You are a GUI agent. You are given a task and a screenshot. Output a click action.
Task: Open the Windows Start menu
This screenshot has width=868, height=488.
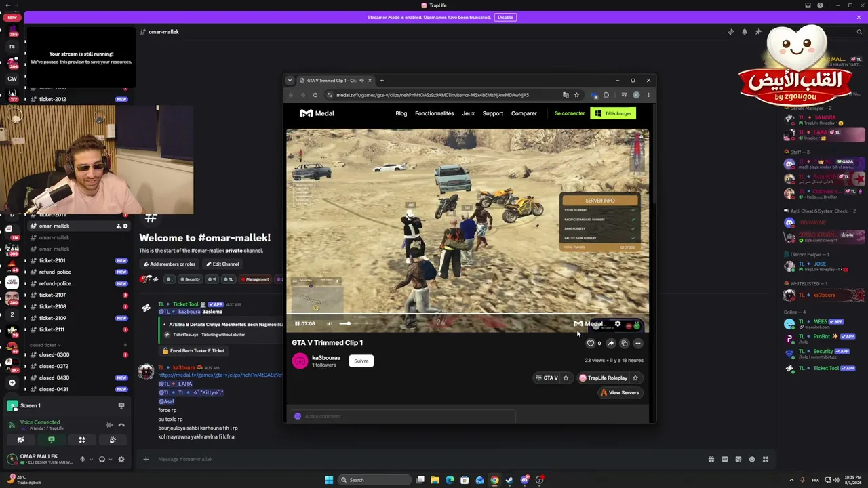point(329,480)
